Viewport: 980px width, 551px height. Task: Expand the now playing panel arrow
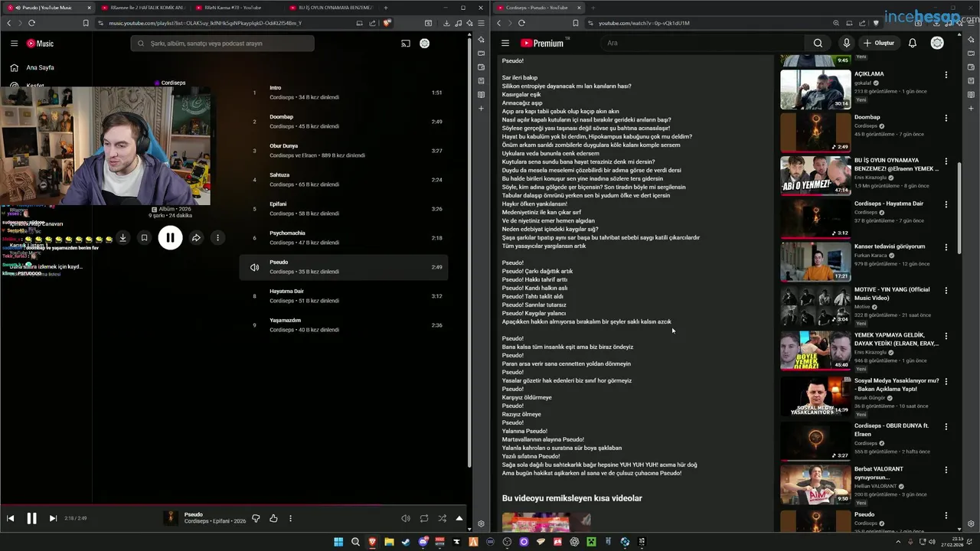[459, 518]
